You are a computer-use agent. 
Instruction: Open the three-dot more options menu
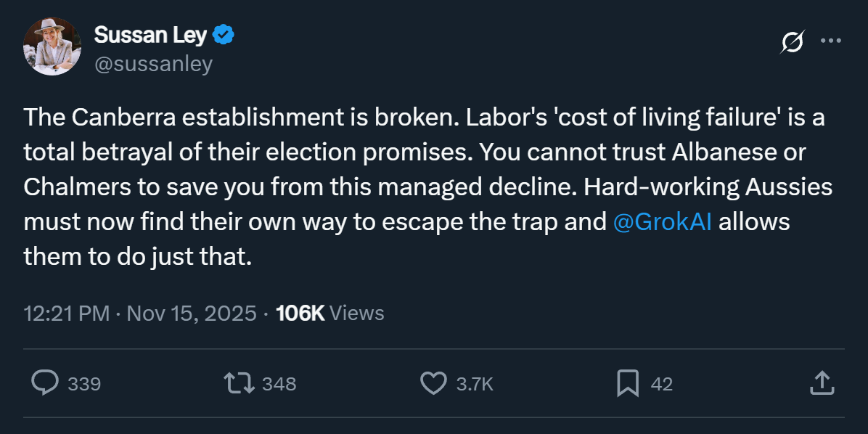pos(830,41)
